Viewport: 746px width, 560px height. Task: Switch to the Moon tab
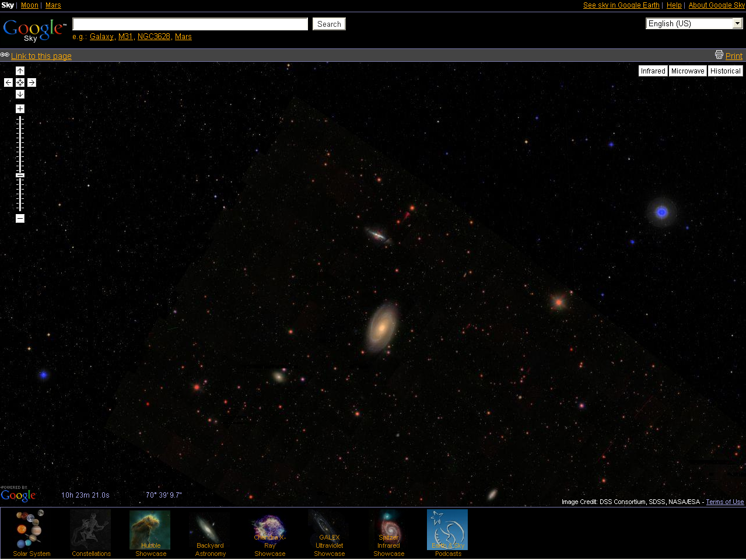click(x=30, y=5)
